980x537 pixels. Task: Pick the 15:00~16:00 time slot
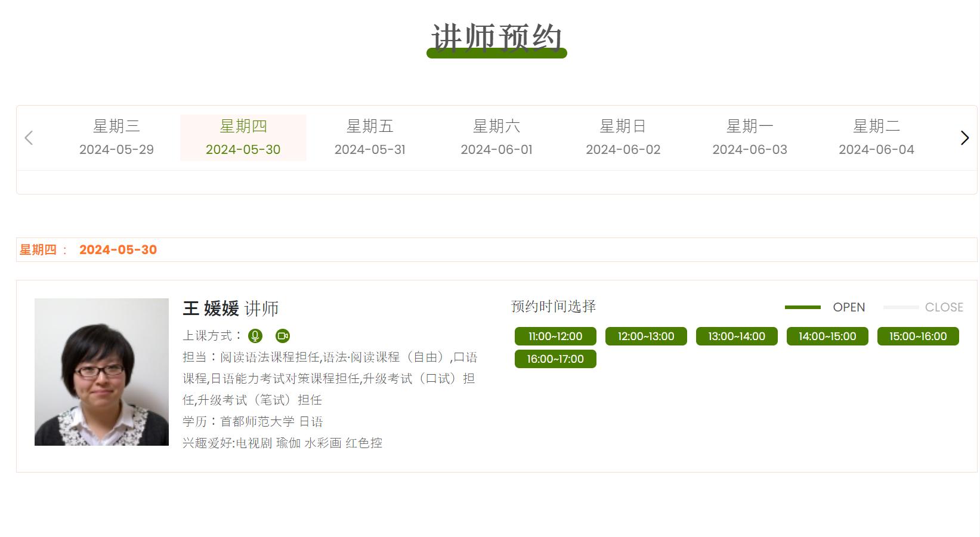[918, 336]
